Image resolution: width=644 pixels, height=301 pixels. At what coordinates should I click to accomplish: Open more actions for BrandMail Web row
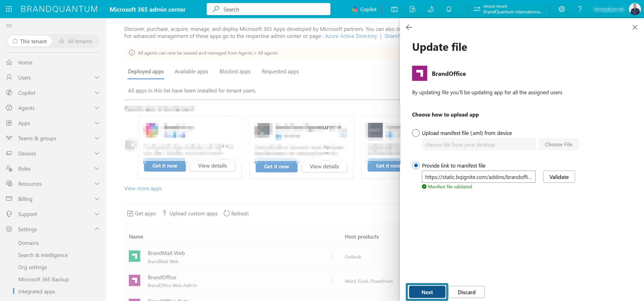pos(332,257)
